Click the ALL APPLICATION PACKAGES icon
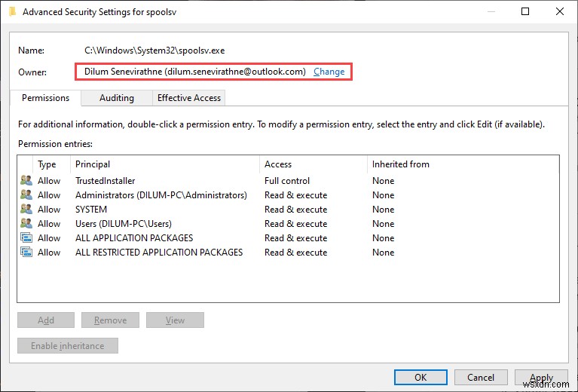The height and width of the screenshot is (392, 578). [x=26, y=238]
